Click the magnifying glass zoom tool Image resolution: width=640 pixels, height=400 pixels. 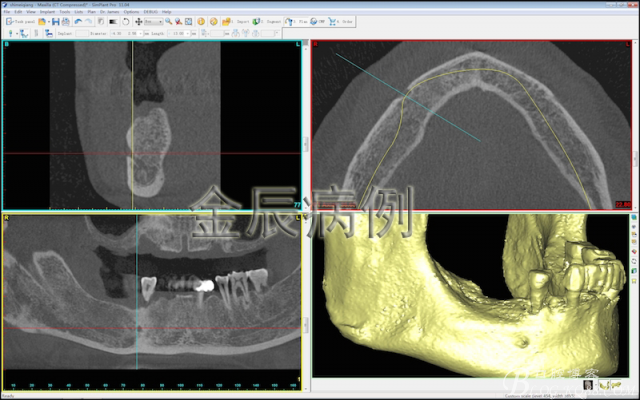[x=168, y=22]
